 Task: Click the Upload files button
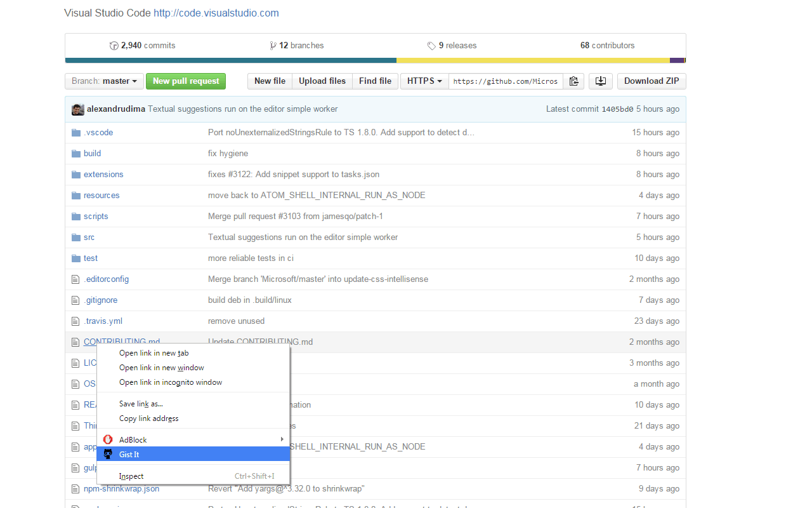click(x=322, y=81)
